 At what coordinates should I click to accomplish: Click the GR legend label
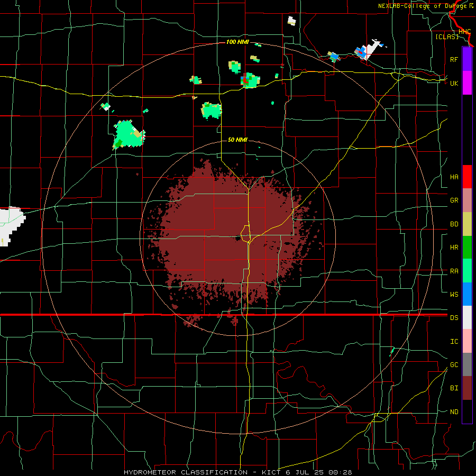(454, 200)
